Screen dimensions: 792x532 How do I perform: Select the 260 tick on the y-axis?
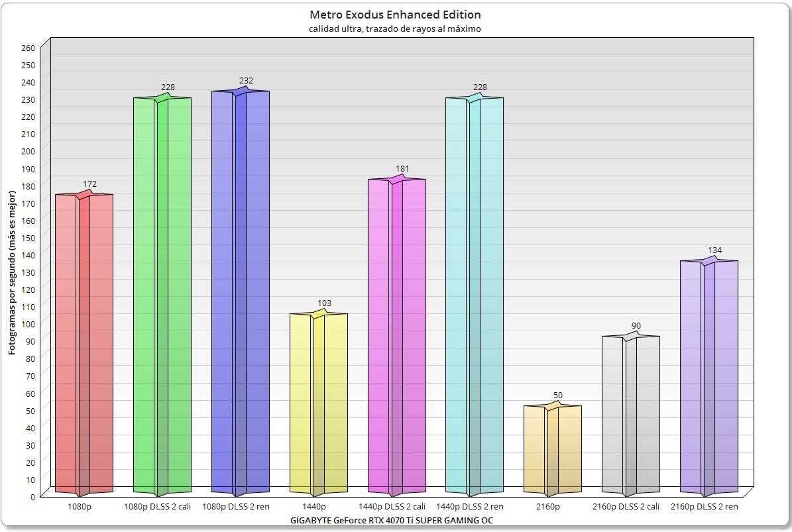(28, 48)
